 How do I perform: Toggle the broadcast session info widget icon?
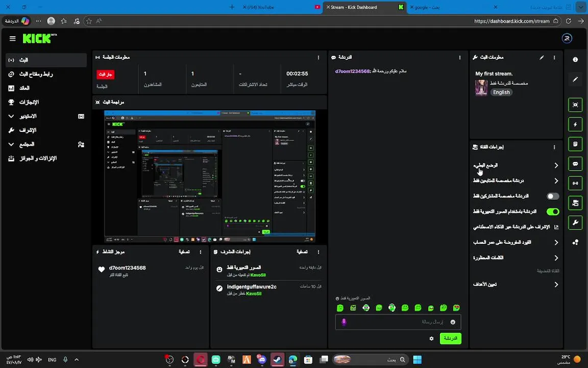(575, 183)
